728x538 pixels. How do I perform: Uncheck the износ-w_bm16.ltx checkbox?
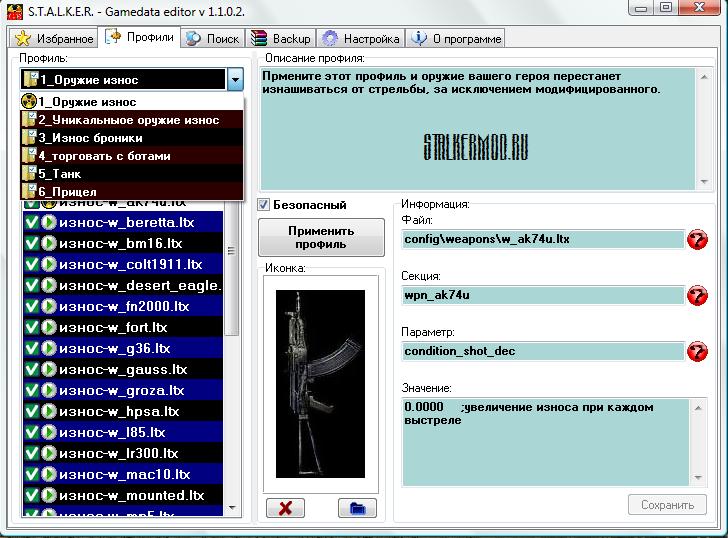click(32, 243)
